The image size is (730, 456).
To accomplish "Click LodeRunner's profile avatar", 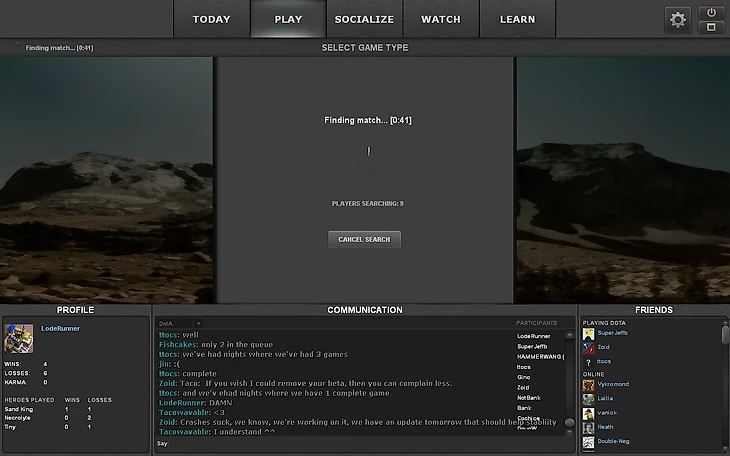I will 19,338.
